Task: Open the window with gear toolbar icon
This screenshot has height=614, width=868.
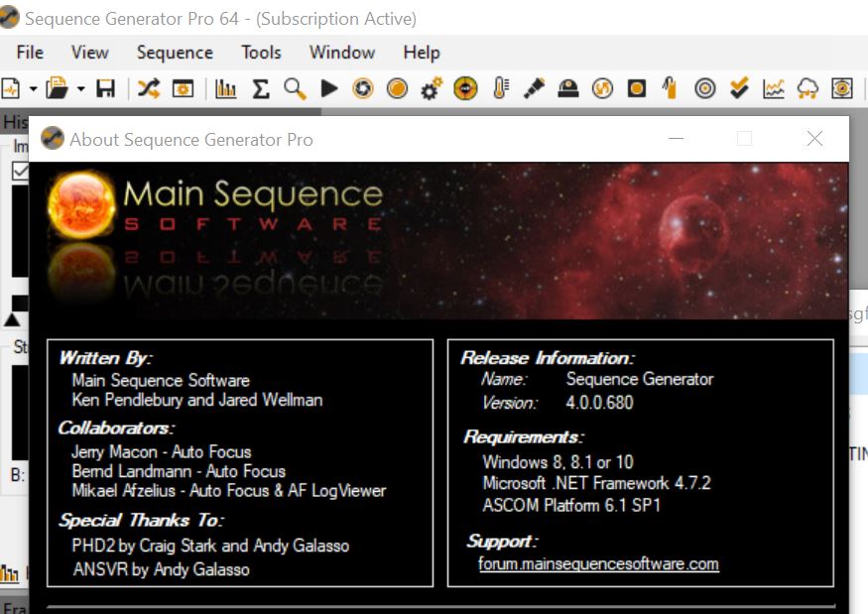Action: click(x=183, y=88)
